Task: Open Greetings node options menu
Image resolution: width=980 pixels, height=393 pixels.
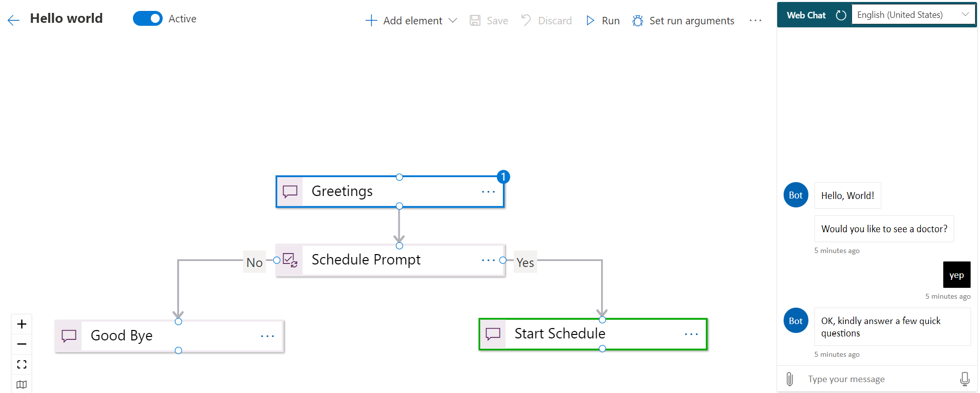Action: click(x=489, y=192)
